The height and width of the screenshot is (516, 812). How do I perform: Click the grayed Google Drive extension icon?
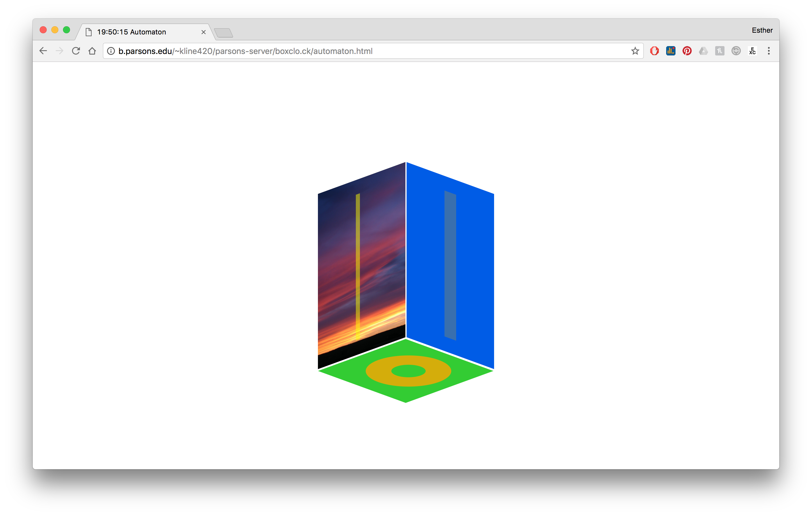coord(703,51)
